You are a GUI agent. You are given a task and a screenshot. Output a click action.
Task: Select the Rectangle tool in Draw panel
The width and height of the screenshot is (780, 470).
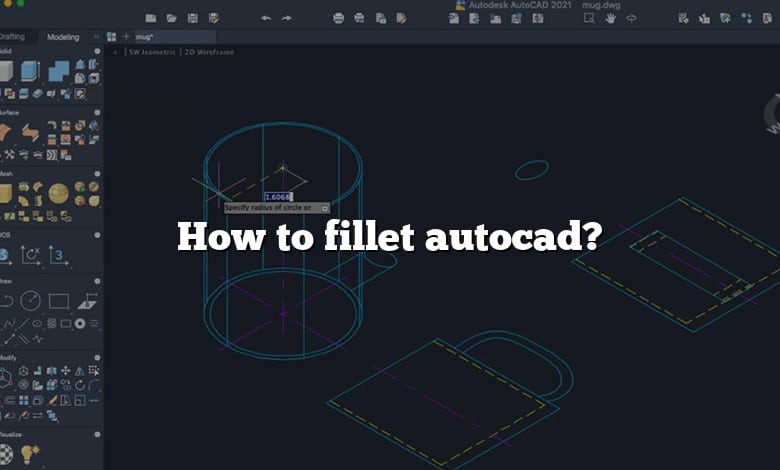(x=59, y=301)
